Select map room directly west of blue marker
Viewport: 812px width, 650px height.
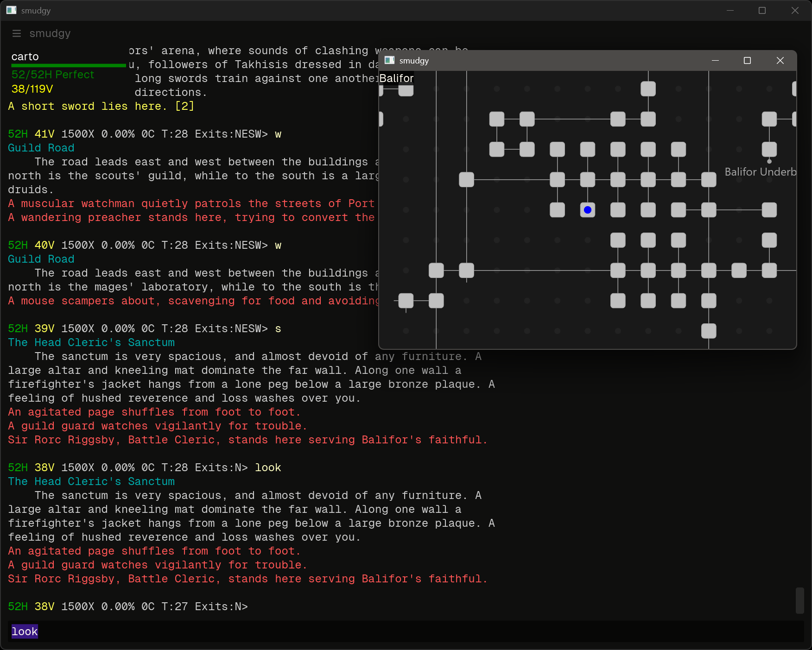click(x=557, y=210)
